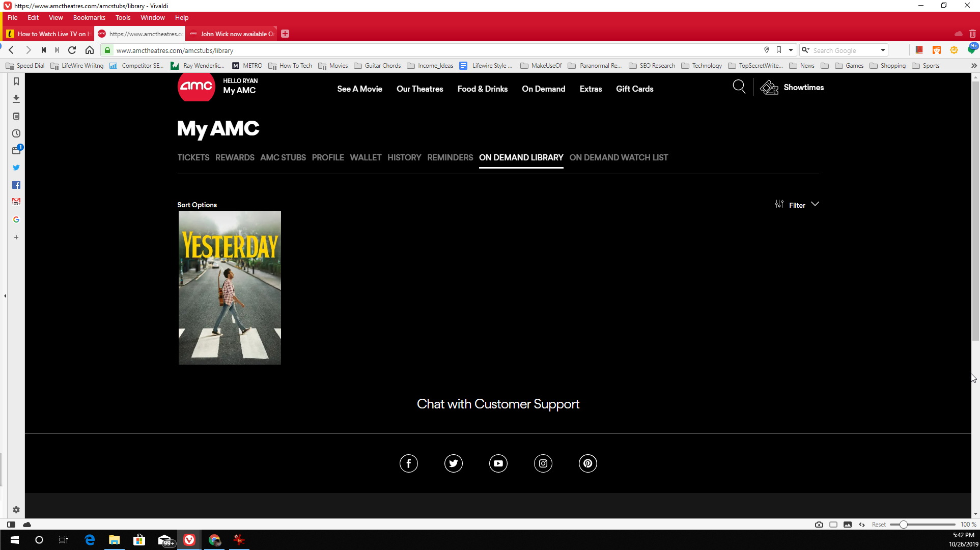Image resolution: width=980 pixels, height=550 pixels.
Task: Click the Showtimes icon
Action: click(x=769, y=88)
